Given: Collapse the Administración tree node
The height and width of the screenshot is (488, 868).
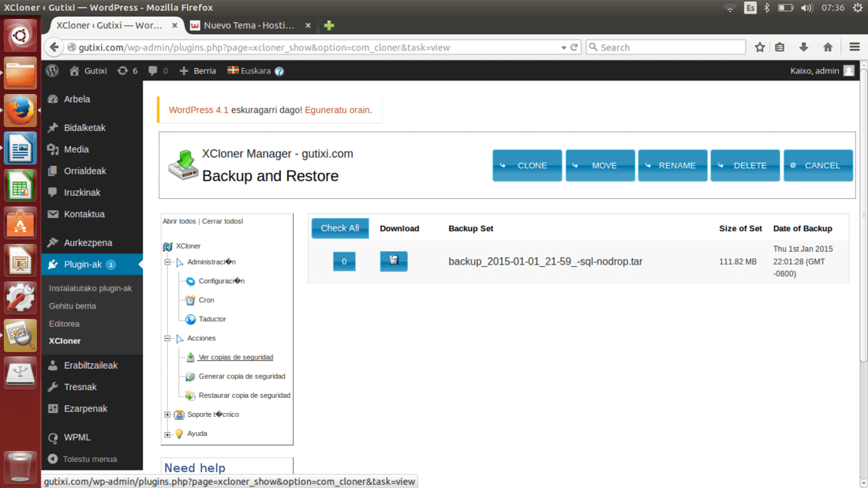Looking at the screenshot, I should click(x=167, y=262).
